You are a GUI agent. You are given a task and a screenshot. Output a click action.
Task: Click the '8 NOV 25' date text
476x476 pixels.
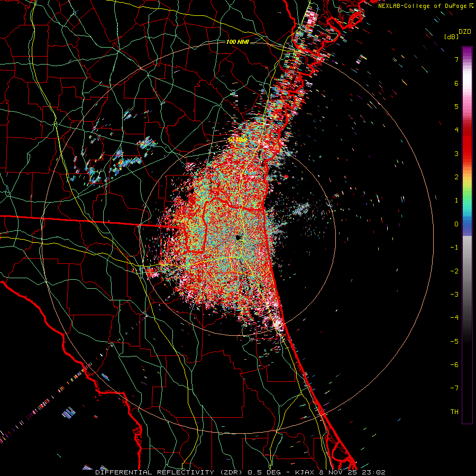338,472
